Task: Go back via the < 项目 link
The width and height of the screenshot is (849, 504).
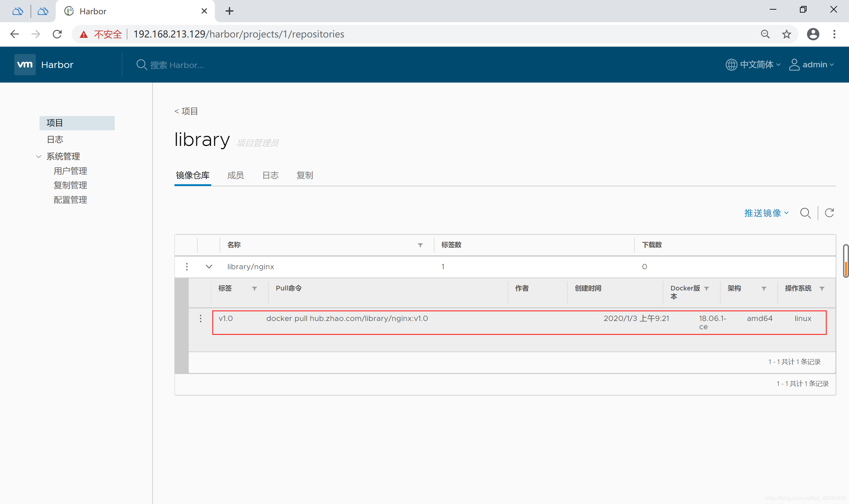Action: pos(186,111)
